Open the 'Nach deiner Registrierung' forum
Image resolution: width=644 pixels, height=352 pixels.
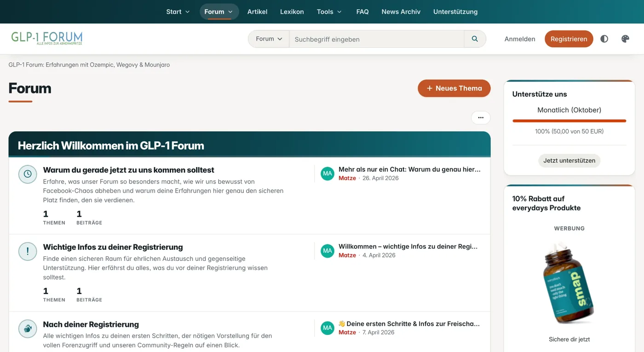(x=91, y=324)
